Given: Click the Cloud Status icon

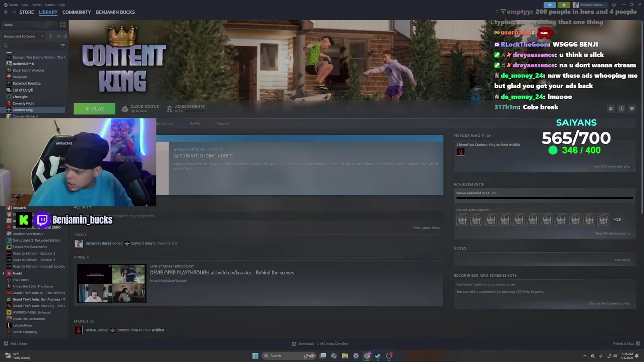Looking at the screenshot, I should (125, 109).
